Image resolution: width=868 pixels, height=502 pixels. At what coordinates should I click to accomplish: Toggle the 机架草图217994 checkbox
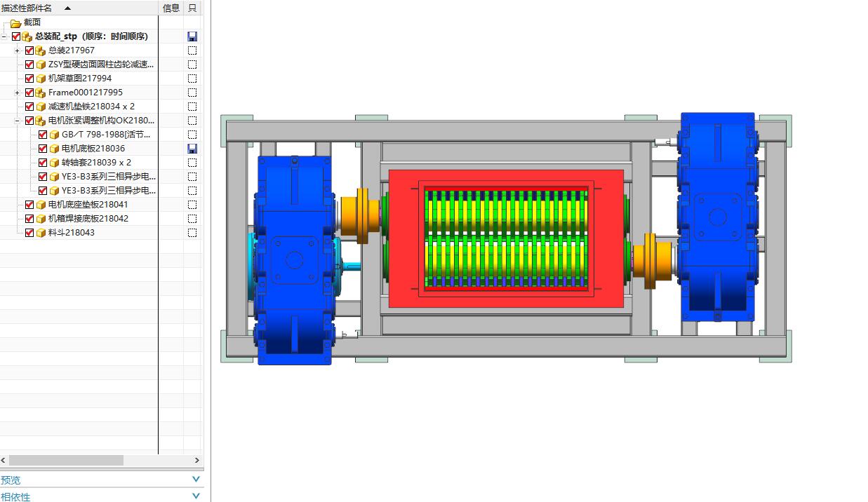tap(29, 79)
